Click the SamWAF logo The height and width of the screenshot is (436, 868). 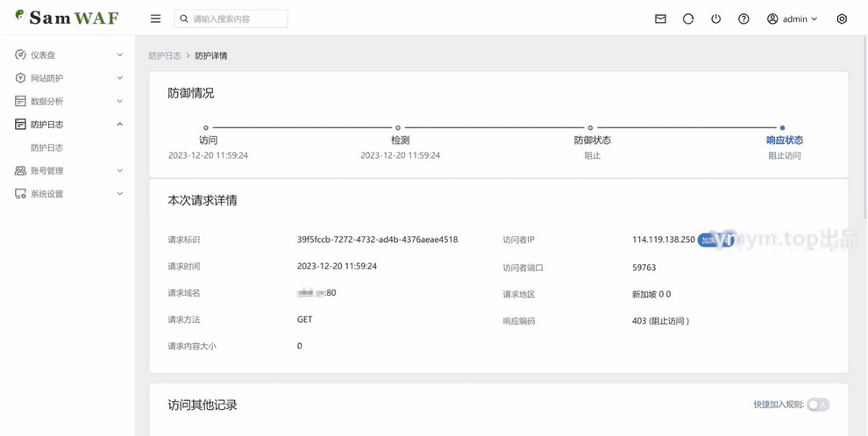[67, 18]
